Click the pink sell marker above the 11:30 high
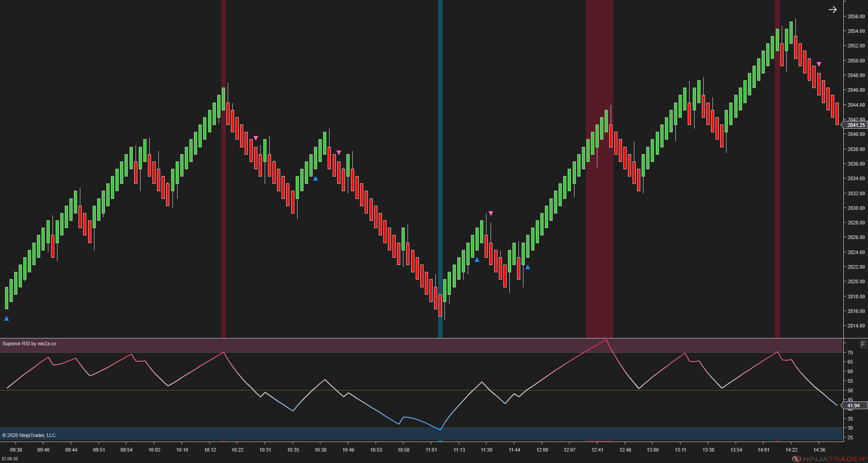 point(491,213)
